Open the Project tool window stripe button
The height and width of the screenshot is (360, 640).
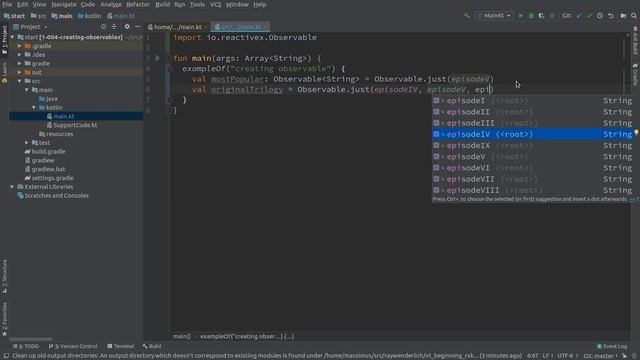pos(4,40)
